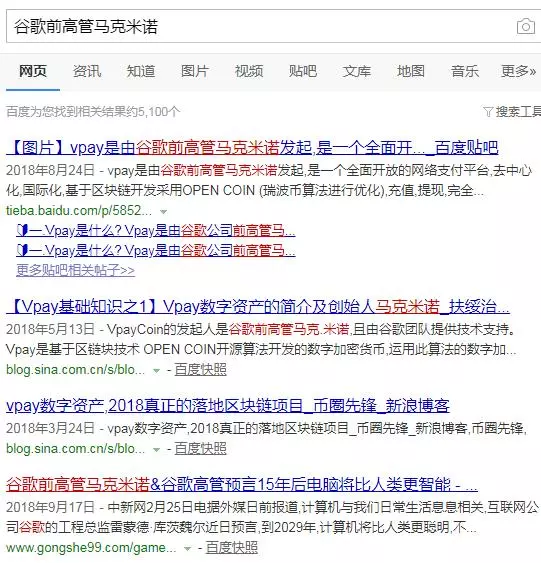Open 百度快照 for 币圈先锋 result

coord(200,448)
